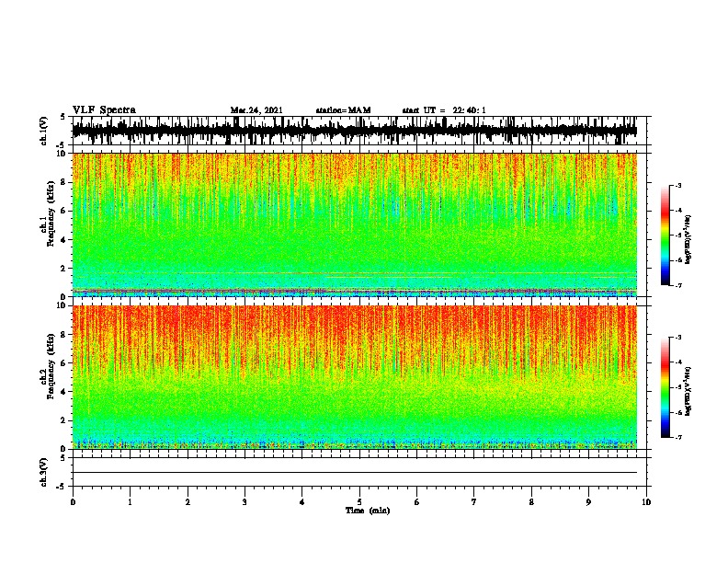The image size is (728, 563).
Task: Click the color scale bar beside ch.2 spectrogram
Action: [665, 387]
